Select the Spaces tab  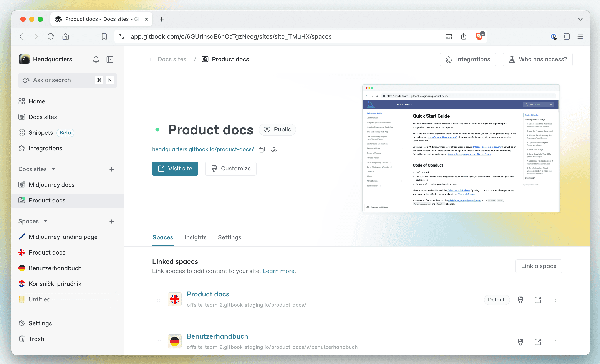tap(163, 237)
